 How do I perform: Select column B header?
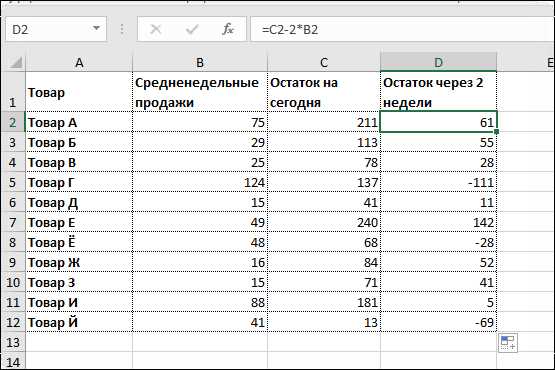tap(200, 63)
